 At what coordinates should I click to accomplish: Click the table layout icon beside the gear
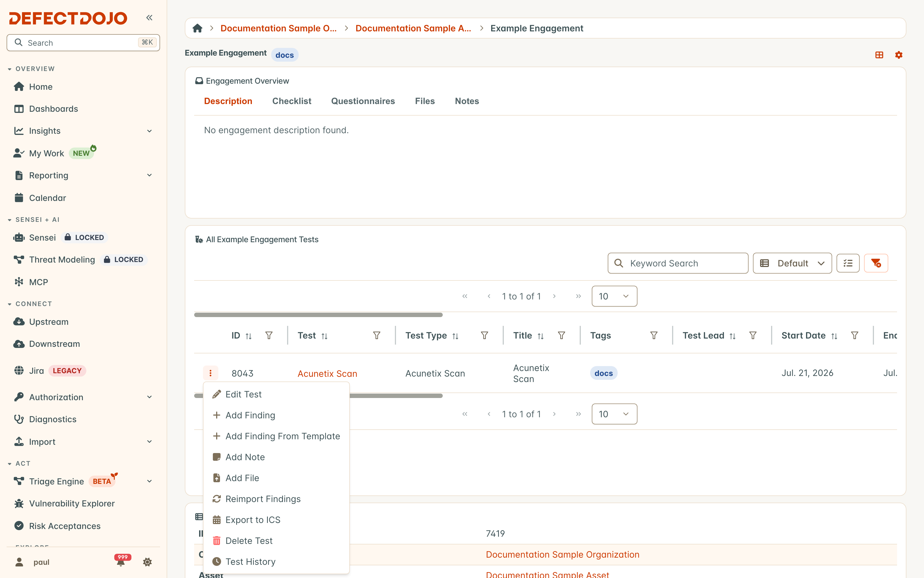click(x=879, y=55)
